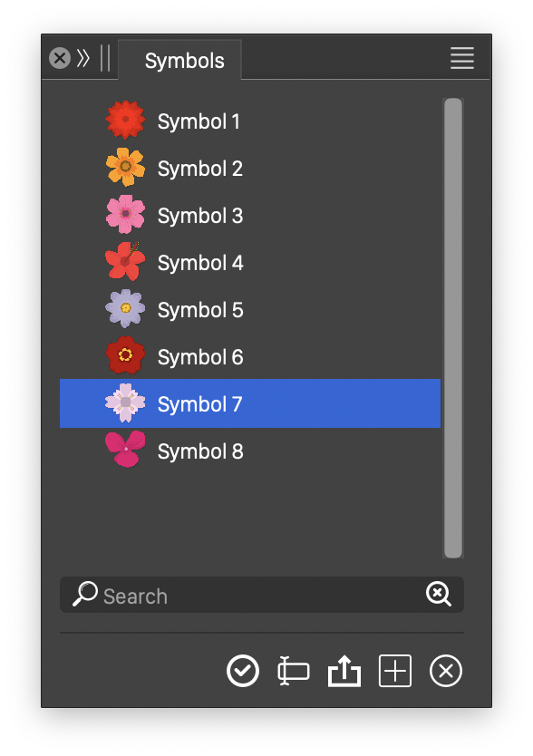Click the vertical scrollbar of symbols list
The height and width of the screenshot is (756, 533).
453,328
